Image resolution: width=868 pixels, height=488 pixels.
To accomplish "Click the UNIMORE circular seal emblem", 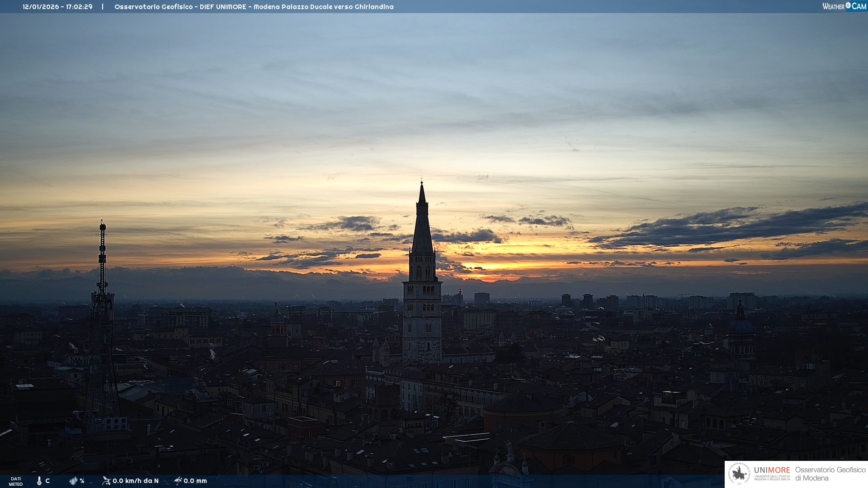I will (x=739, y=474).
